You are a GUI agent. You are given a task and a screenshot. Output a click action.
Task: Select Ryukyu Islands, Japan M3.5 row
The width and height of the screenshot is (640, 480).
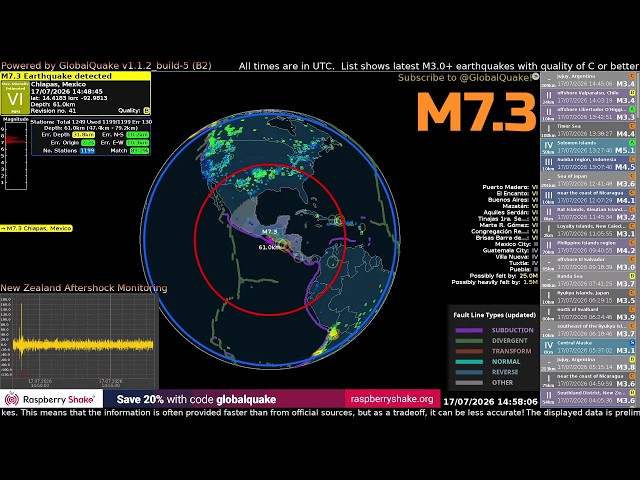588,297
